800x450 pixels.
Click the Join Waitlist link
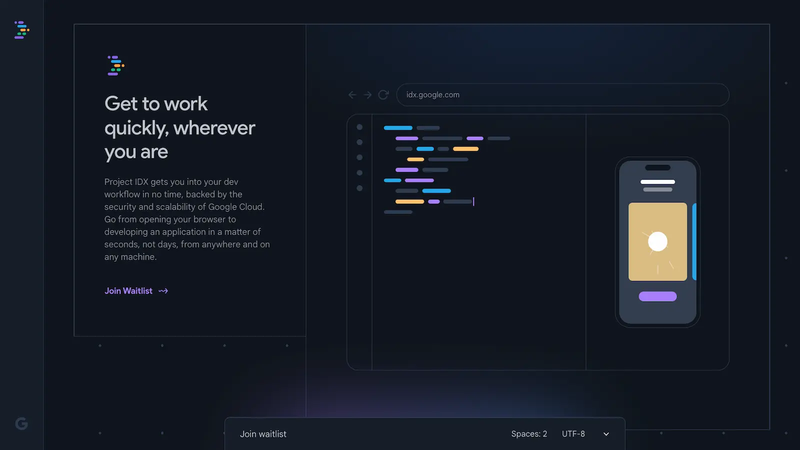[136, 291]
